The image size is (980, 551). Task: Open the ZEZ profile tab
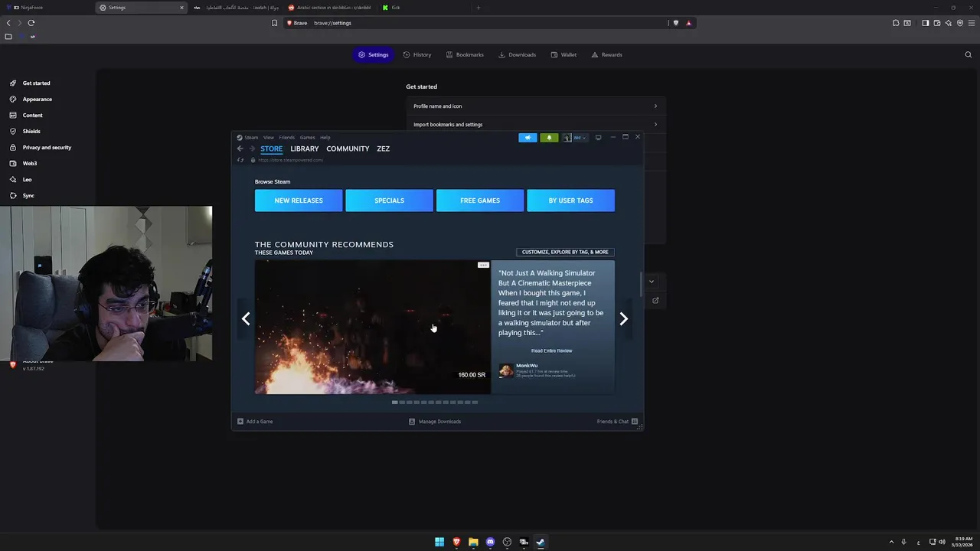(384, 148)
